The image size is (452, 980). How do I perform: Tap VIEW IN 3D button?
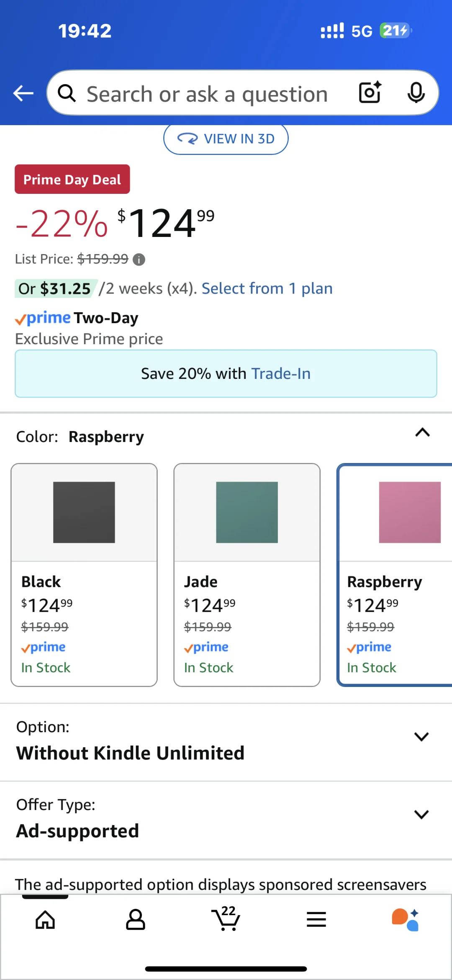click(x=226, y=139)
